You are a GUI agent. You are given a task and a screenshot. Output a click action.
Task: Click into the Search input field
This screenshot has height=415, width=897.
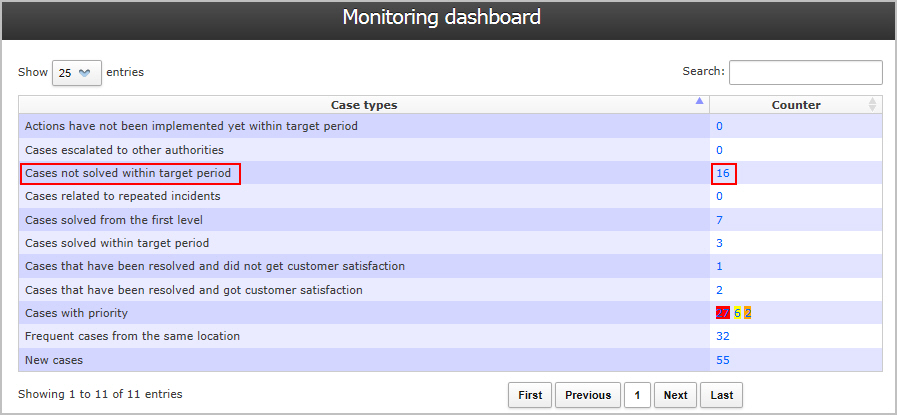point(805,72)
